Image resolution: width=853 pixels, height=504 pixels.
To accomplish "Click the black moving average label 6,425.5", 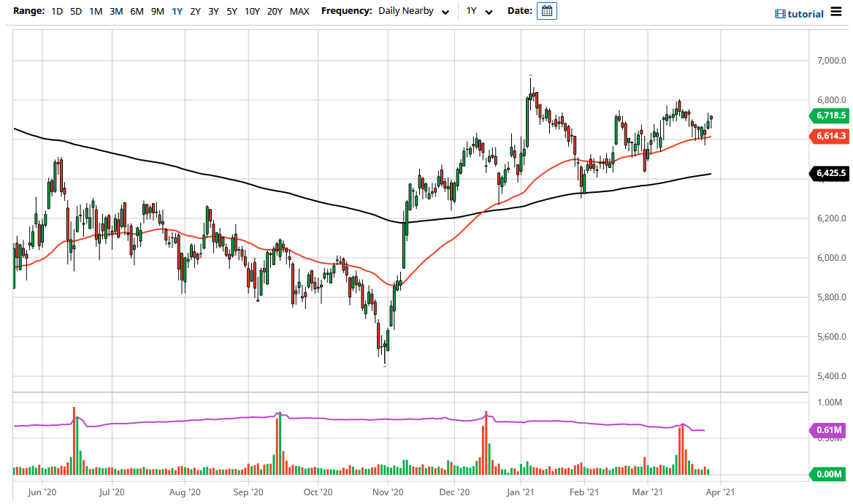I will 830,173.
